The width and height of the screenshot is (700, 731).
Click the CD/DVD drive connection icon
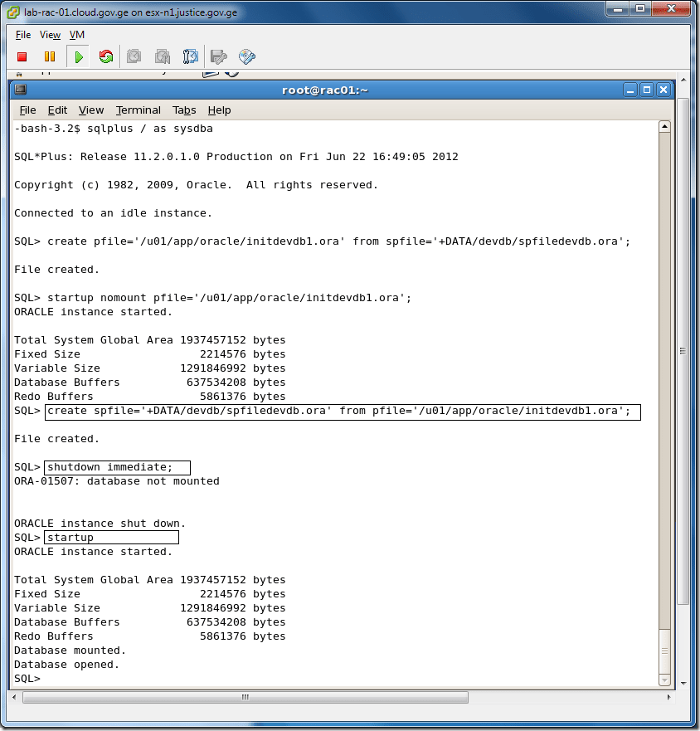pos(246,56)
